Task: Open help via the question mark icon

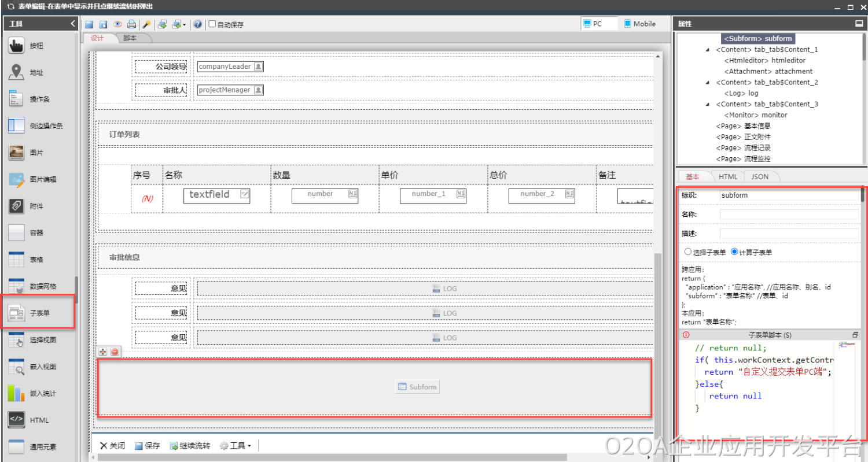Action: point(198,24)
